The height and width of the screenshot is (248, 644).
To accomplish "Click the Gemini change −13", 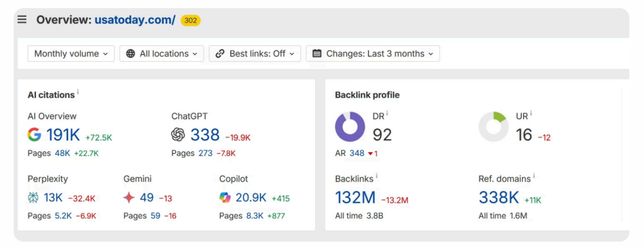I will pos(165,199).
